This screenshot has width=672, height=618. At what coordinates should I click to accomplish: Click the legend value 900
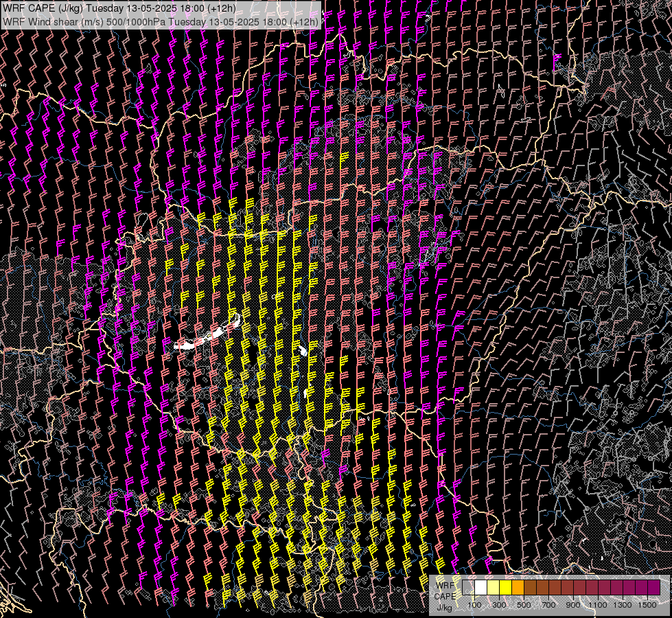pyautogui.click(x=573, y=605)
